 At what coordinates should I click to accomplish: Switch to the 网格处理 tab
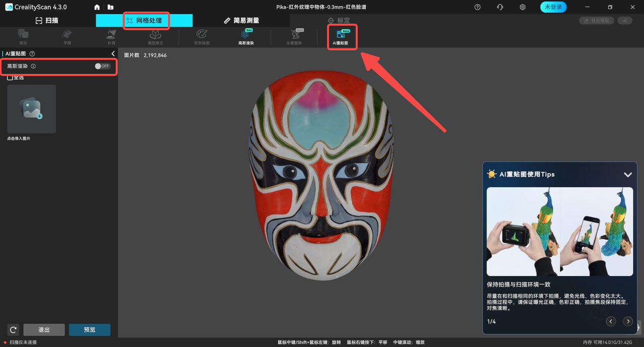[x=144, y=21]
